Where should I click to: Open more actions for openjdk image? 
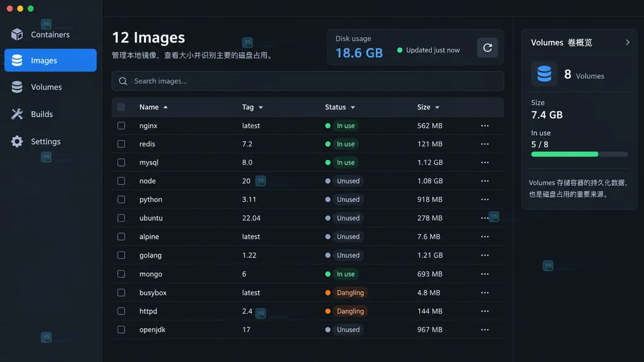tap(485, 329)
